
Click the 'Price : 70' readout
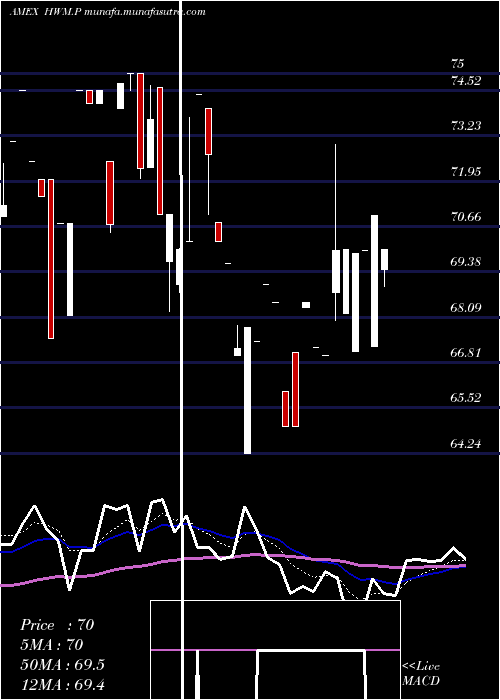57,625
